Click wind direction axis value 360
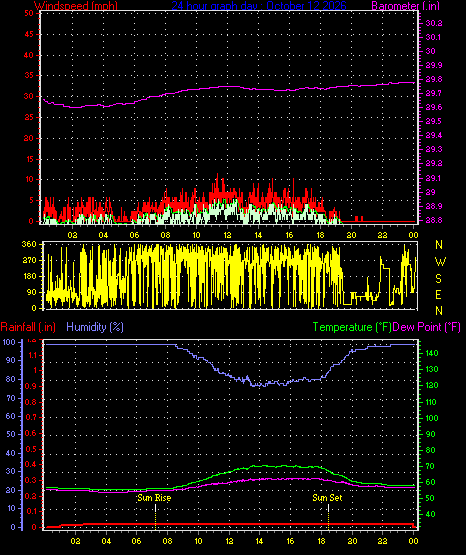Viewport: 466px width, 555px height. pos(29,244)
